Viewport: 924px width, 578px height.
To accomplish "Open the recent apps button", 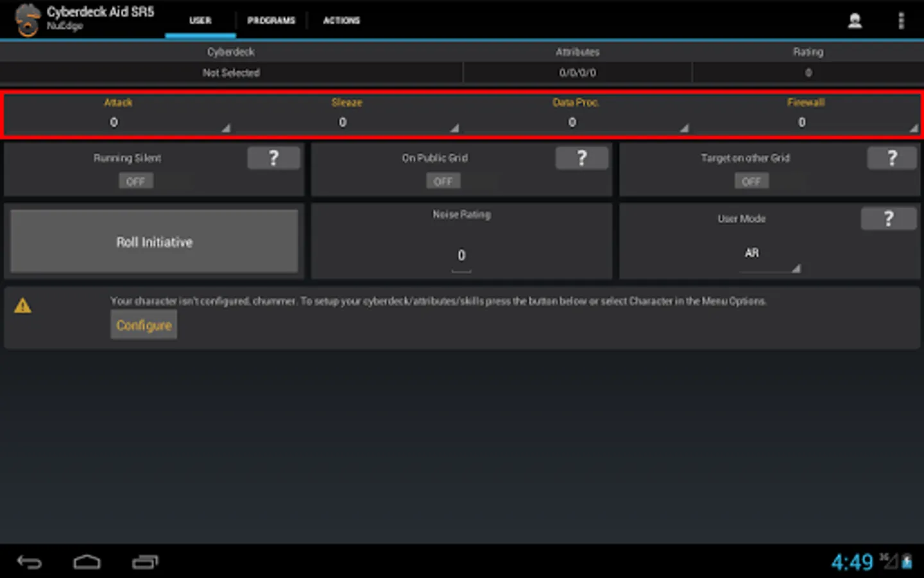I will [x=145, y=563].
